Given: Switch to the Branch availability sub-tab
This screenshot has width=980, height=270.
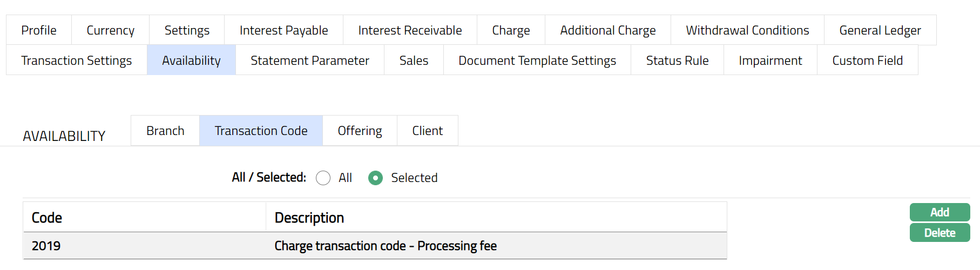Looking at the screenshot, I should click(165, 131).
